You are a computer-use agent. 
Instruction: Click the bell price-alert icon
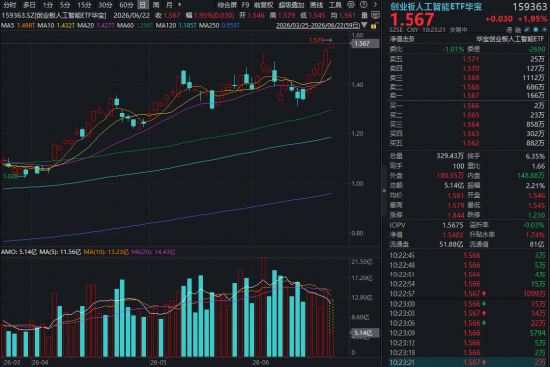(x=536, y=30)
